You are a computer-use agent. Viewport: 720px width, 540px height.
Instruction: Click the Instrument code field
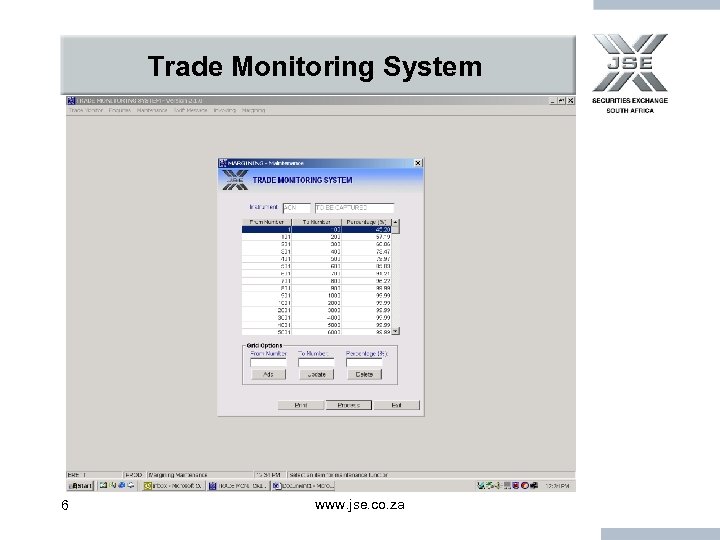[297, 208]
